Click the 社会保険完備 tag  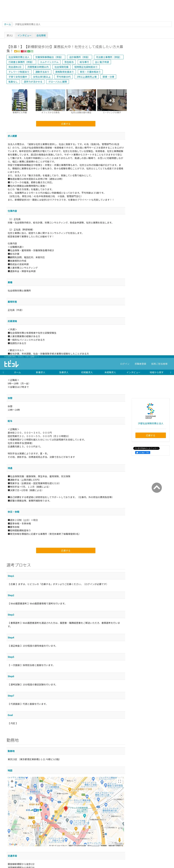click(61, 67)
